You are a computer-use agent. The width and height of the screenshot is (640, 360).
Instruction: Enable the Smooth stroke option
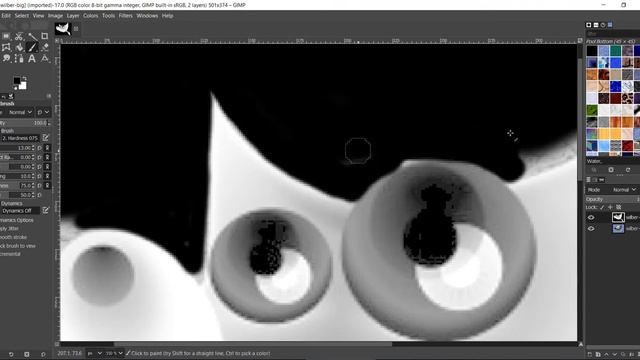(x=13, y=237)
